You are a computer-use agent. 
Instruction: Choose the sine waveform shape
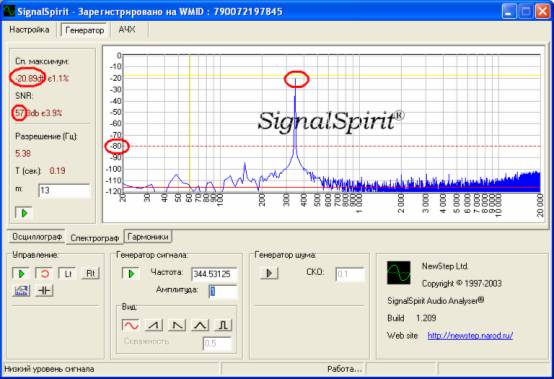[131, 325]
